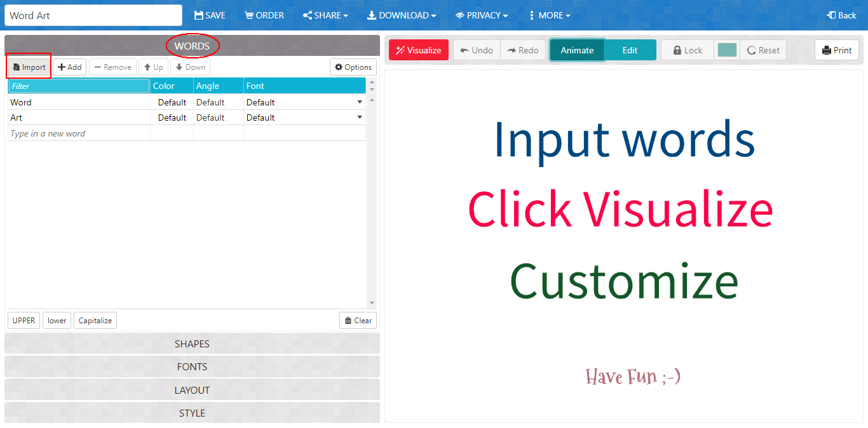
Task: Clear all words with trash button
Action: (x=358, y=321)
